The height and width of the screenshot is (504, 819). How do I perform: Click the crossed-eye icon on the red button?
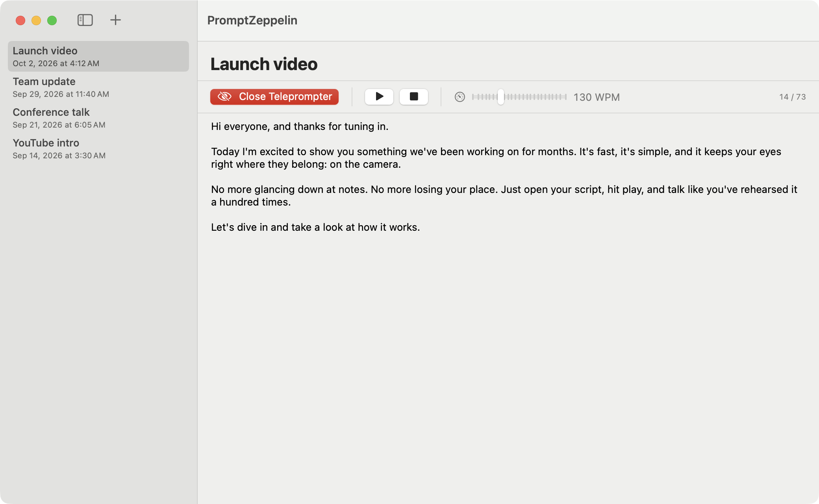point(225,96)
